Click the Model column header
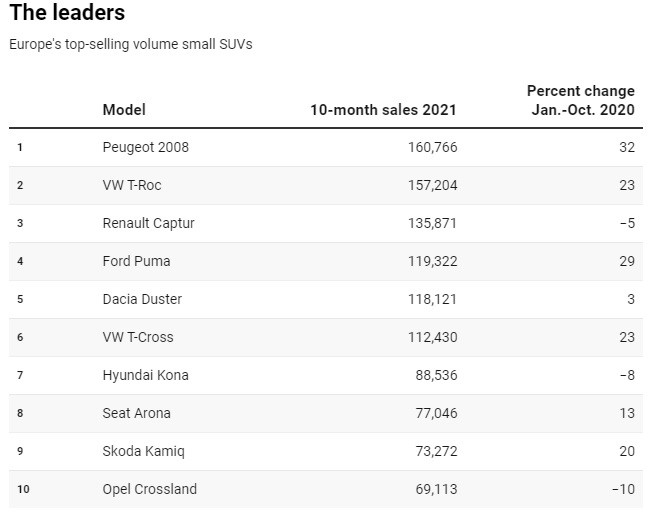647x514 pixels. coord(124,109)
